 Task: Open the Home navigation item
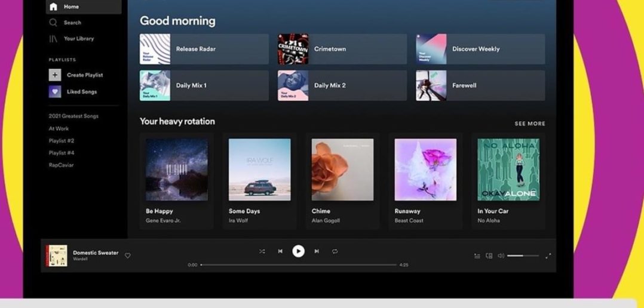[x=84, y=7]
